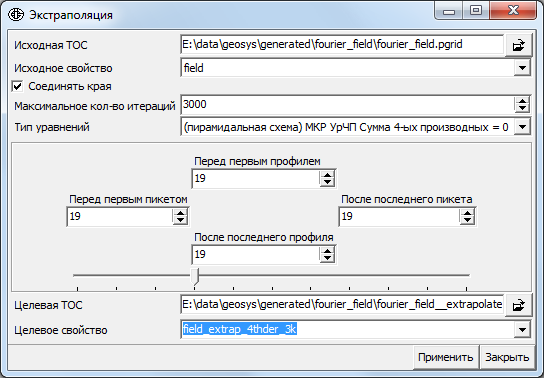Decrease После последнего профиля value
The height and width of the screenshot is (378, 544).
(x=327, y=258)
